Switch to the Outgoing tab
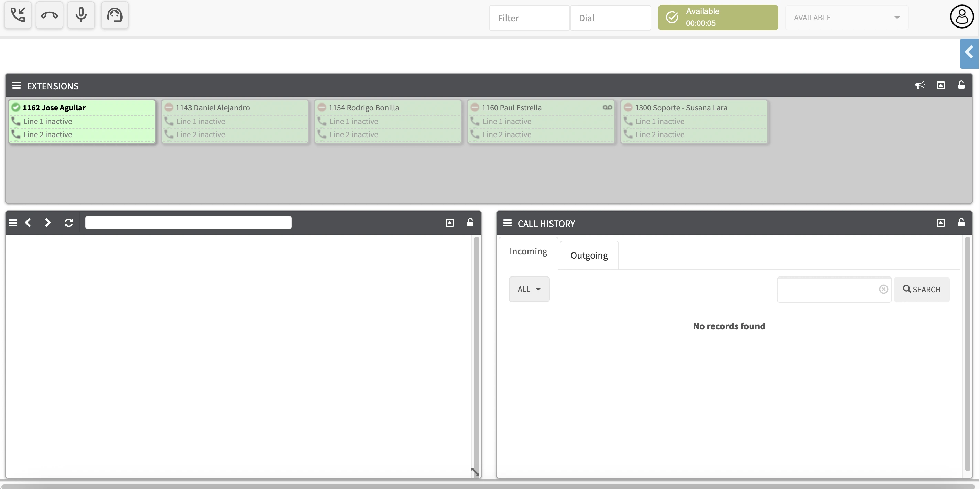The height and width of the screenshot is (489, 980). point(589,255)
